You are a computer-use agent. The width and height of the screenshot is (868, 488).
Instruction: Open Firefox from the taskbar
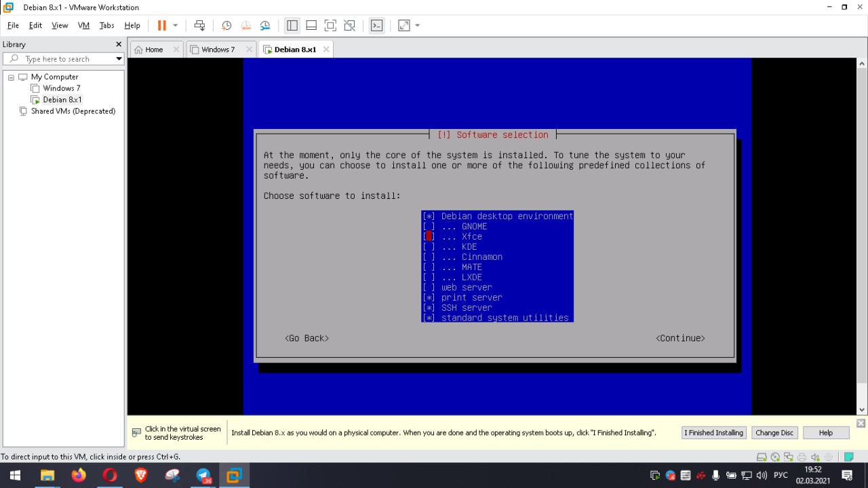click(79, 475)
